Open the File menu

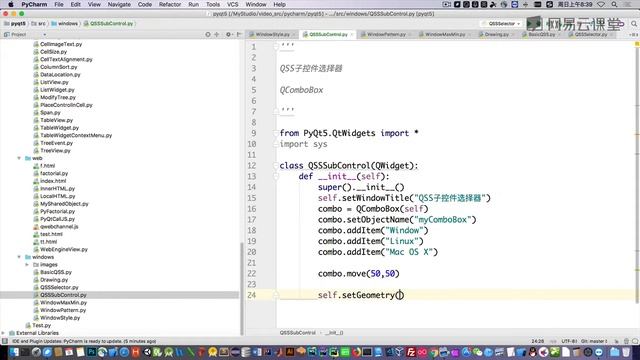[59, 4]
